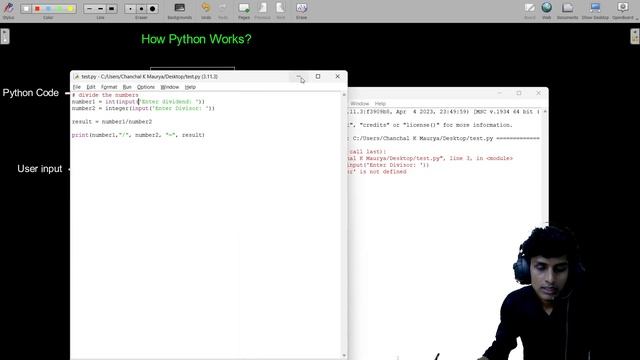
Task: Open the Documents mode
Action: [567, 10]
